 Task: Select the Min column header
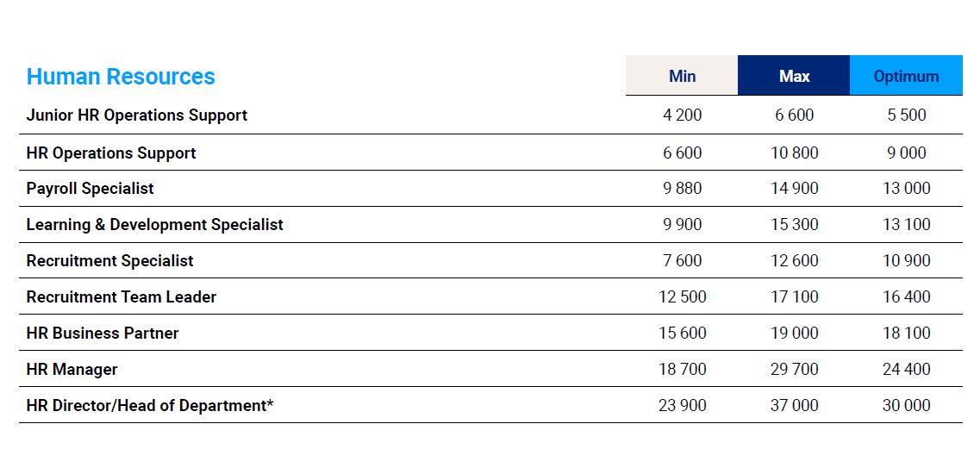tap(682, 76)
